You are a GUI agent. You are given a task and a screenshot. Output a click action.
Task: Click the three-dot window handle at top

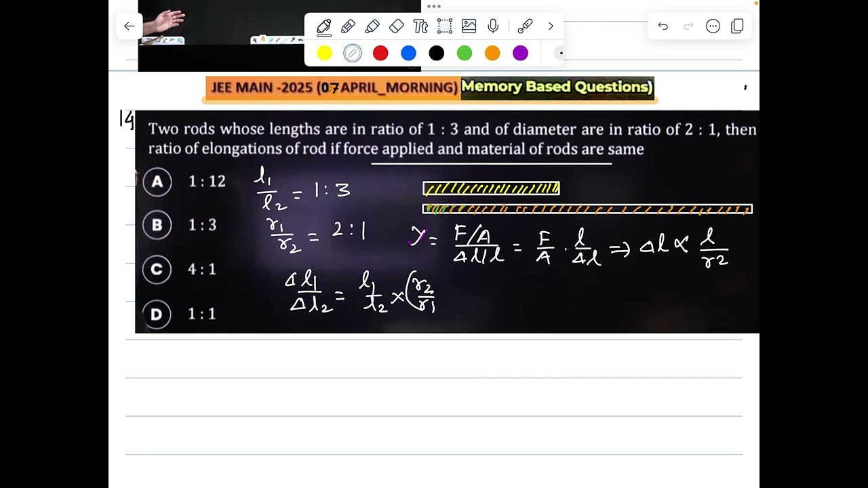point(434,6)
